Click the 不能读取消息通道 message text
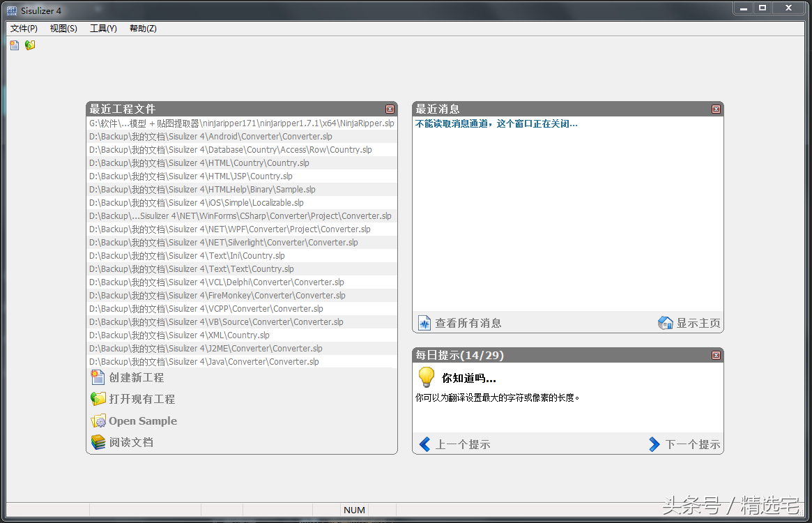The height and width of the screenshot is (523, 812). 496,123
